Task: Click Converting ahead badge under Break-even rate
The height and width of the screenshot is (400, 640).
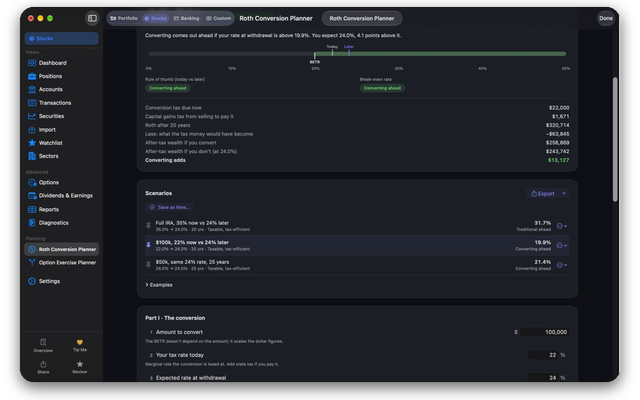Action: (382, 88)
